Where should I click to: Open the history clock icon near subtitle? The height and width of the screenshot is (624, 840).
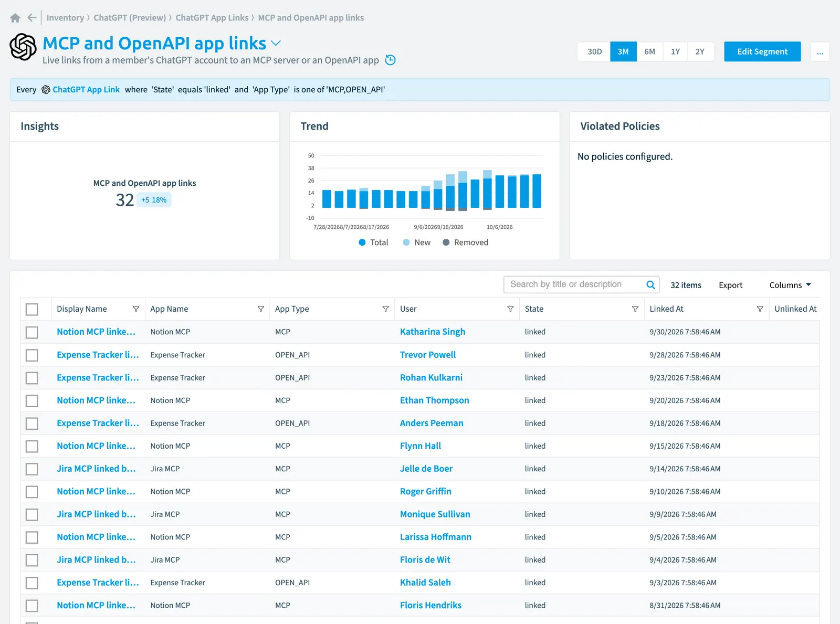390,60
